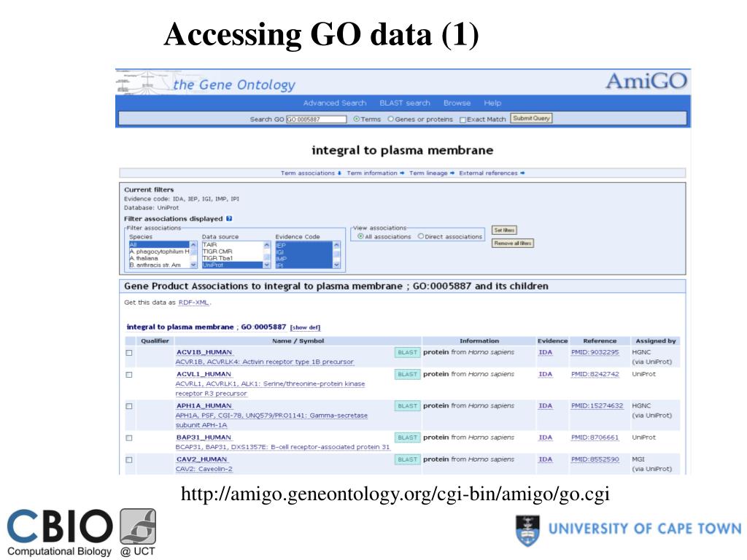
Task: Open reference PMID:8706661
Action: click(x=595, y=437)
